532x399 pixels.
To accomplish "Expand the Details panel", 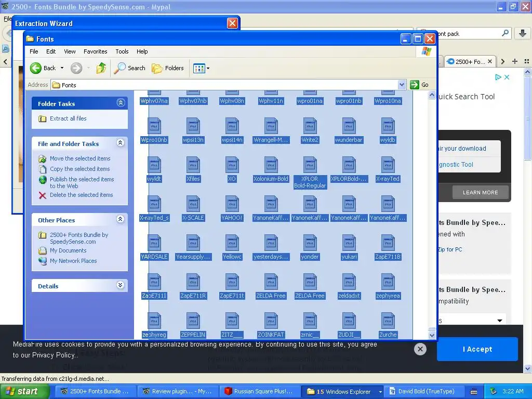I will click(x=121, y=285).
